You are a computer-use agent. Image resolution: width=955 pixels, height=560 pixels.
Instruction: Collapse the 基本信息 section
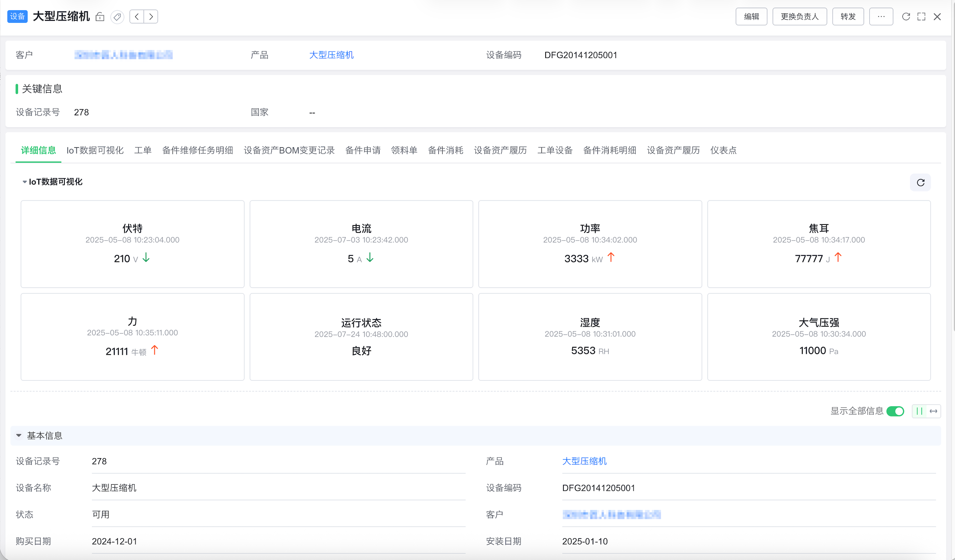tap(19, 435)
